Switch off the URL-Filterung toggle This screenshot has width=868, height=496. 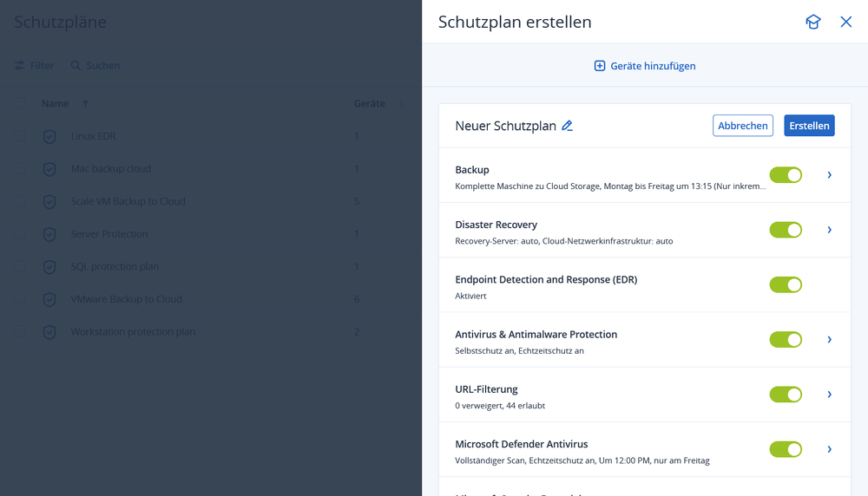pos(786,395)
